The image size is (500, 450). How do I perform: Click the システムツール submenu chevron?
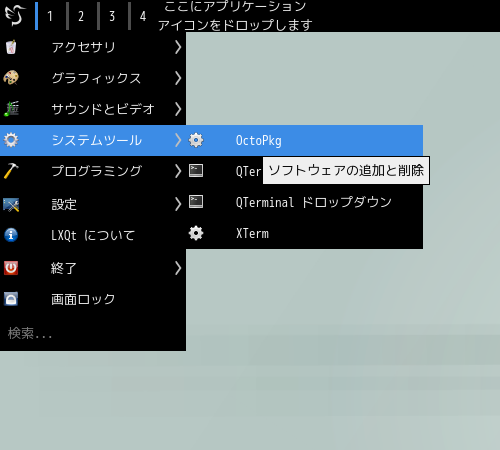click(x=178, y=140)
